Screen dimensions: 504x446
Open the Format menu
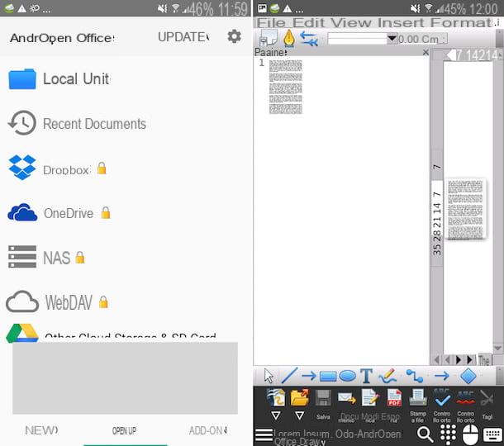coord(461,23)
